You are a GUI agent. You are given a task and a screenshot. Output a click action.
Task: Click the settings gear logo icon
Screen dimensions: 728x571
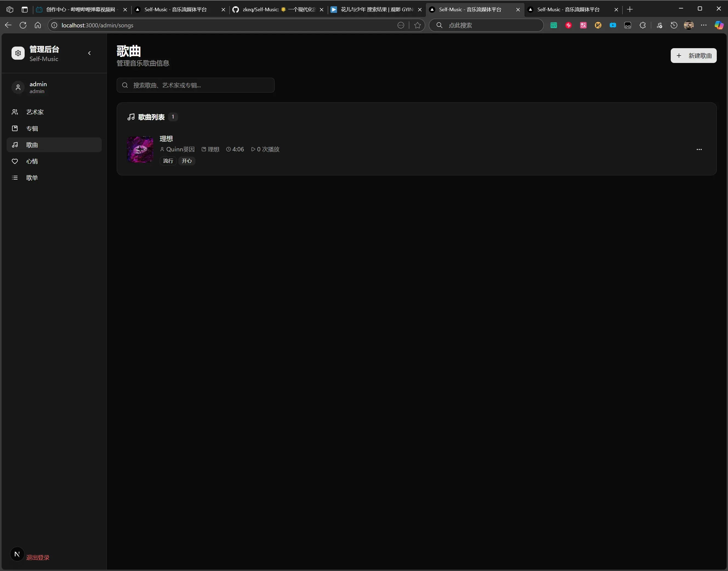18,53
